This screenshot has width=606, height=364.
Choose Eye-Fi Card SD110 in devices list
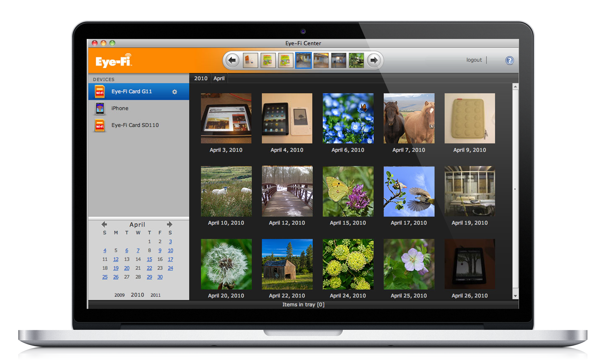[x=139, y=125]
